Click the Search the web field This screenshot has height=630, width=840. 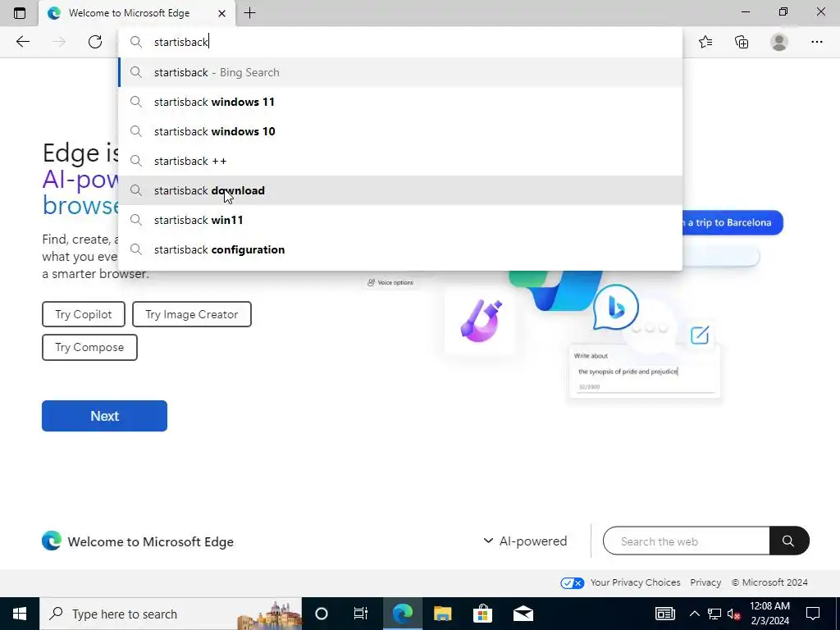pos(687,541)
